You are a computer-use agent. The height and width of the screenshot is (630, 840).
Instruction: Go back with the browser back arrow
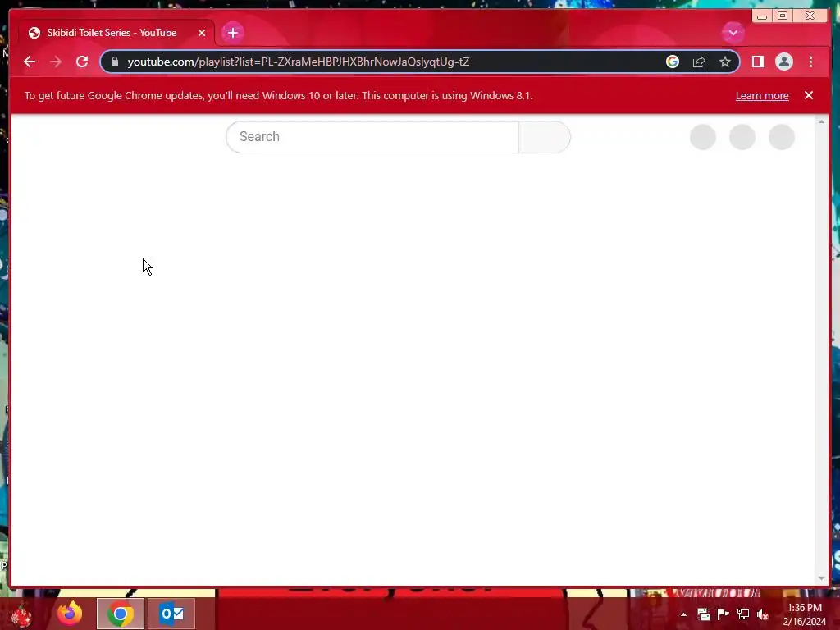30,62
